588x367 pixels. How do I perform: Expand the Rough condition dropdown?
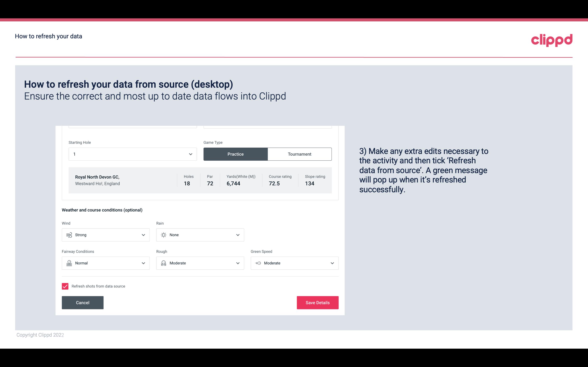click(x=238, y=263)
